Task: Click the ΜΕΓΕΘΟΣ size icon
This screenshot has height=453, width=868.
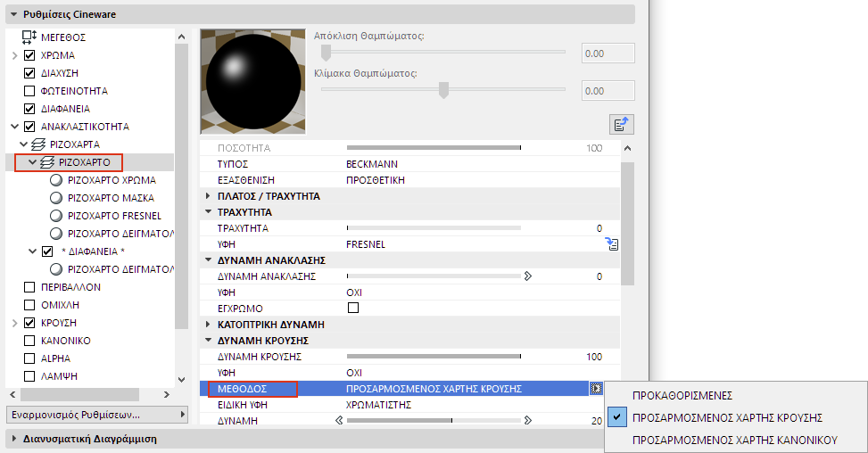Action: tap(29, 37)
